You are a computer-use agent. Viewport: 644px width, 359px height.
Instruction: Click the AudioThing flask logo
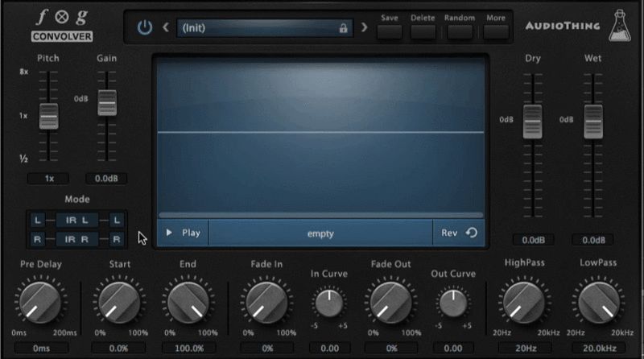(x=620, y=26)
